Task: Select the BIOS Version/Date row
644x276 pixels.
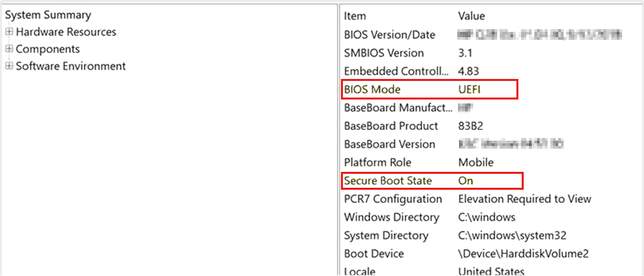Action: tap(389, 34)
